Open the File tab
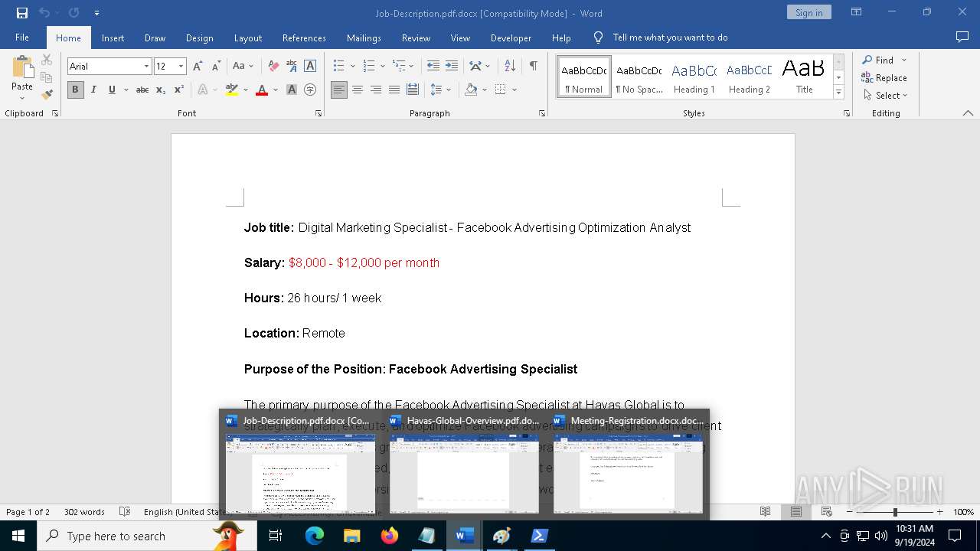The image size is (980, 551). (x=22, y=37)
